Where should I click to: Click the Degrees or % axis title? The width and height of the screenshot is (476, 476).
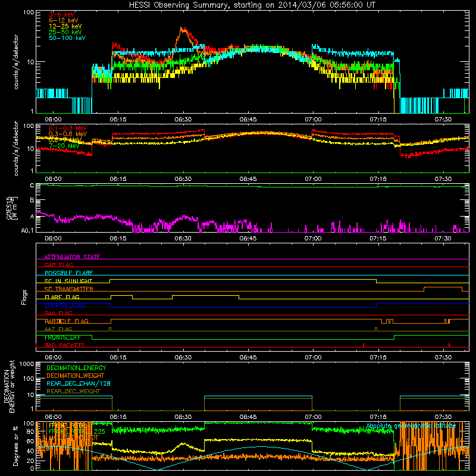pos(15,446)
